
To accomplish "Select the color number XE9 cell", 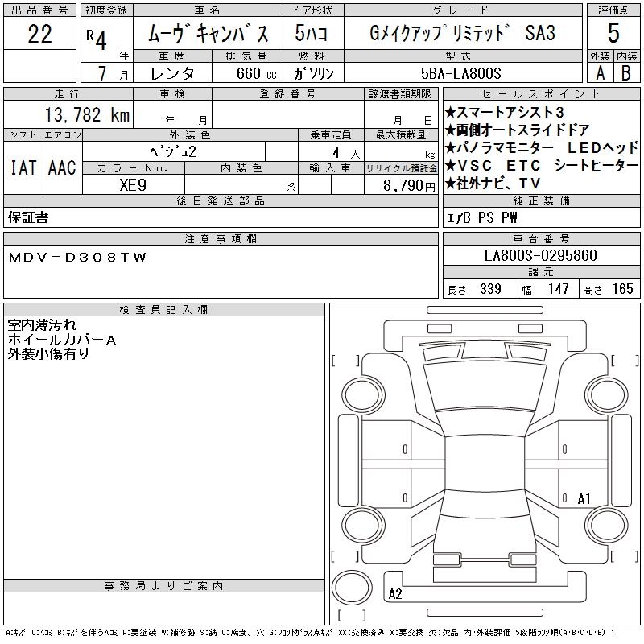I will (x=133, y=185).
